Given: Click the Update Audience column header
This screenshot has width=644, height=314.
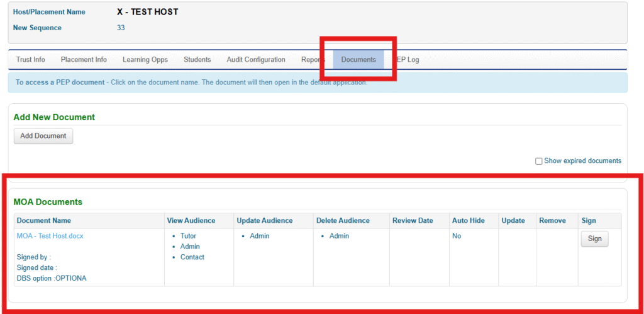Looking at the screenshot, I should tap(265, 221).
